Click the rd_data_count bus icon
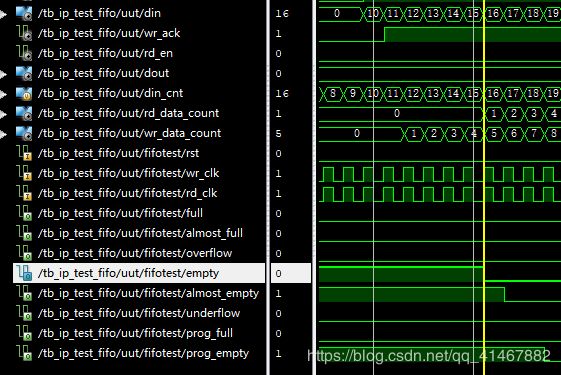Viewport: 561px width, 375px height. click(x=24, y=113)
